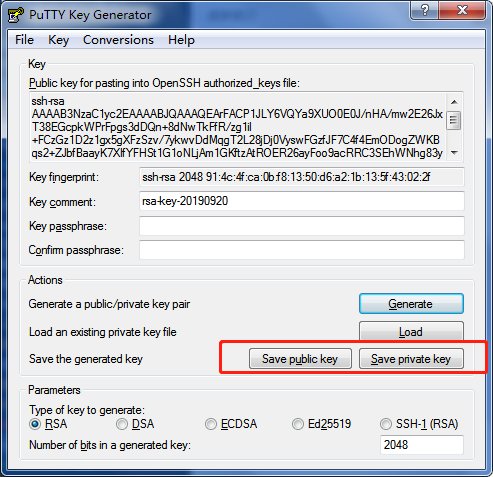Viewport: 493px width, 477px height.
Task: Click Save public key
Action: (300, 359)
